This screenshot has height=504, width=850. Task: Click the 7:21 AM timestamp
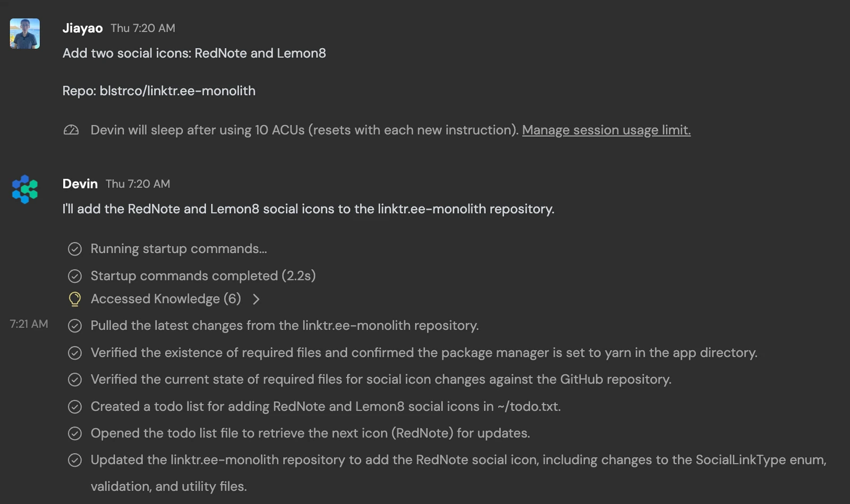pyautogui.click(x=29, y=324)
